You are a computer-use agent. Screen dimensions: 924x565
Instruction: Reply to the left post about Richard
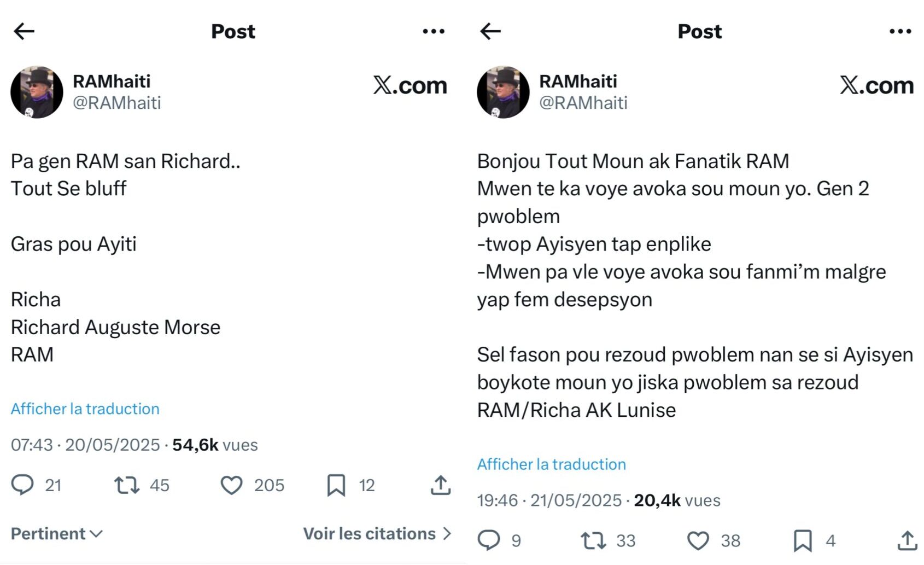(x=23, y=485)
